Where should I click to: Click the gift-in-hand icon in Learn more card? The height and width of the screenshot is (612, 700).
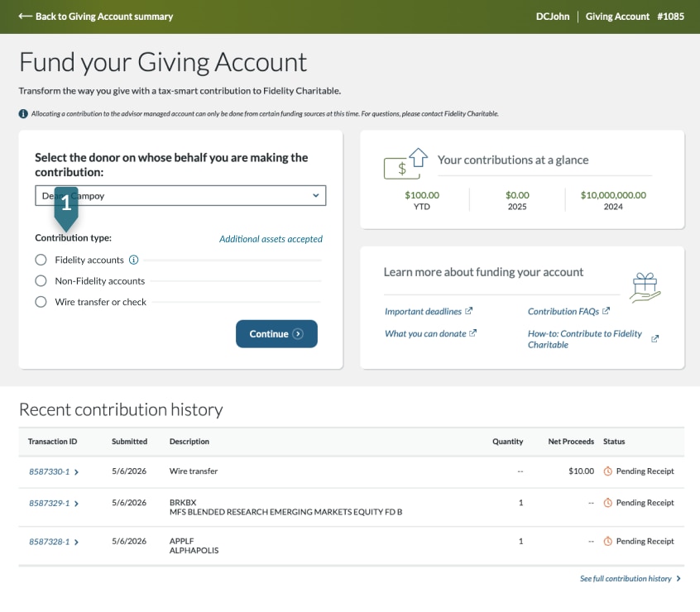click(x=645, y=288)
